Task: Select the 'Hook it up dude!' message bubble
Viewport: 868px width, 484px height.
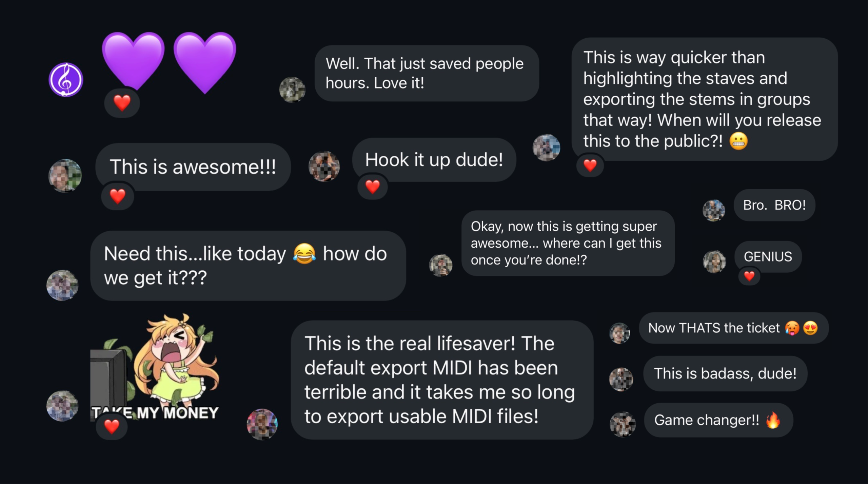Action: [434, 160]
